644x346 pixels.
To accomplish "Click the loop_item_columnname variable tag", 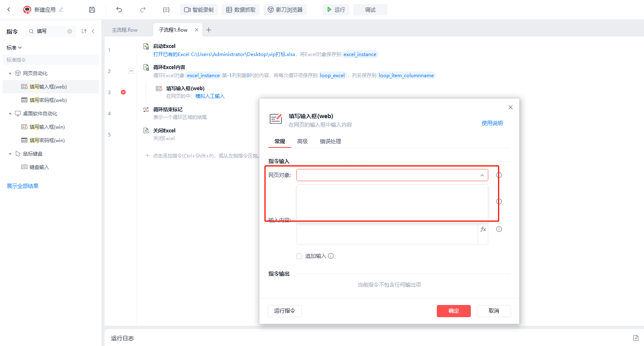I will (x=406, y=76).
